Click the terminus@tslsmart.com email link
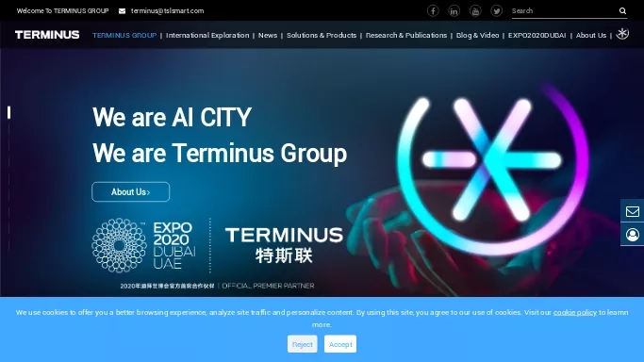The width and height of the screenshot is (644, 362). (x=167, y=11)
